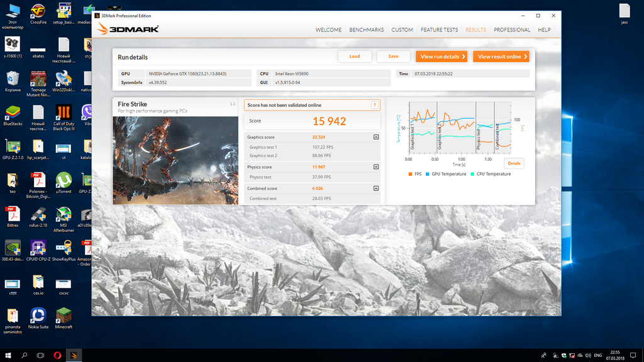Open taskbar search
644x362 pixels.
tap(25, 356)
